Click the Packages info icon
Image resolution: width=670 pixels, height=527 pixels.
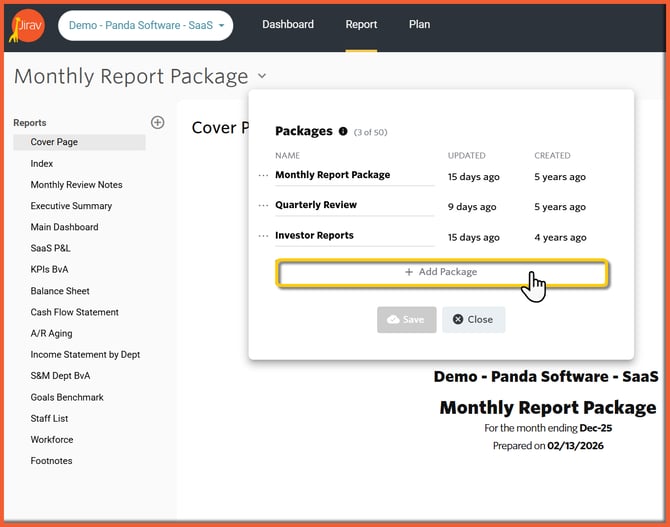(x=343, y=131)
